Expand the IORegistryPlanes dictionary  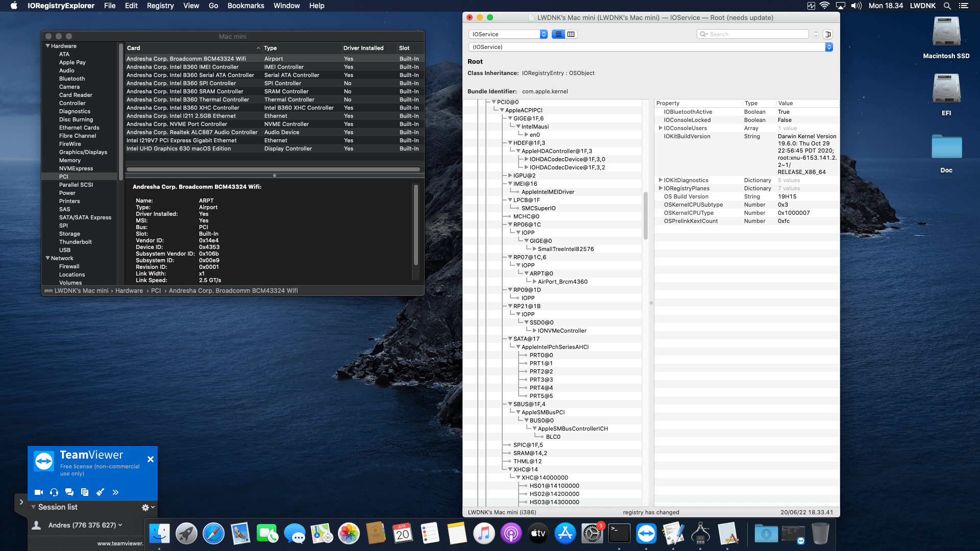point(660,188)
